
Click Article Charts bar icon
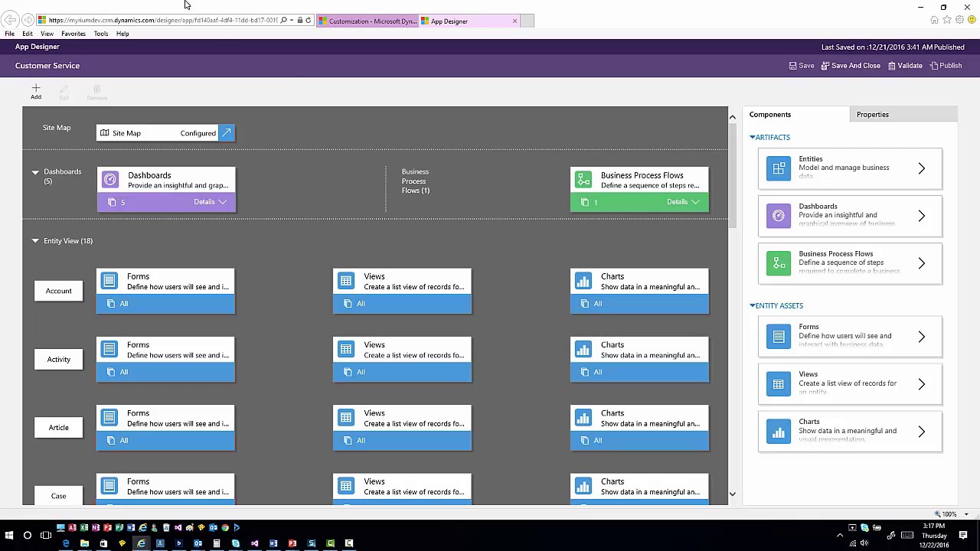[583, 418]
